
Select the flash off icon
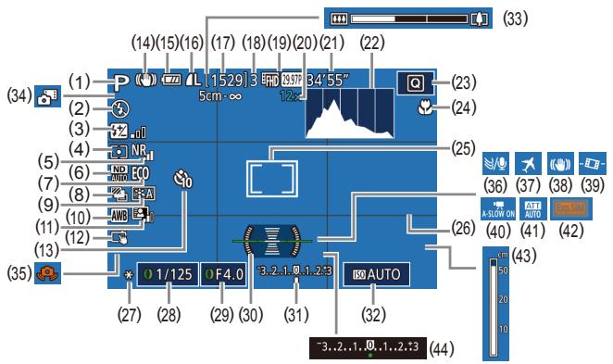pyautogui.click(x=119, y=109)
